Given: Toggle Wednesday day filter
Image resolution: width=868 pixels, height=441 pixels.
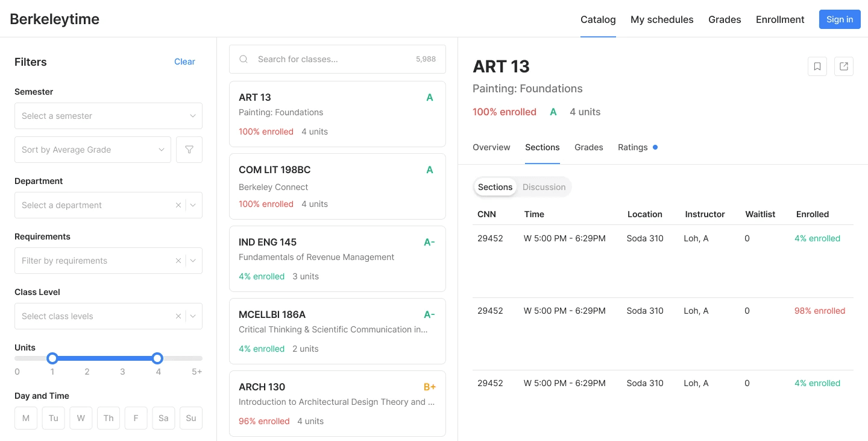Looking at the screenshot, I should (x=81, y=418).
